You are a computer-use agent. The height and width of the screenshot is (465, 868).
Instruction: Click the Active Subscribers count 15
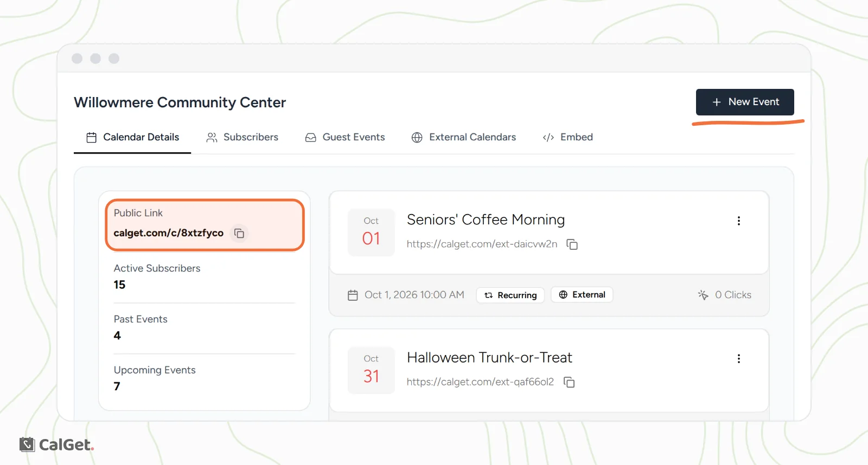[119, 285]
